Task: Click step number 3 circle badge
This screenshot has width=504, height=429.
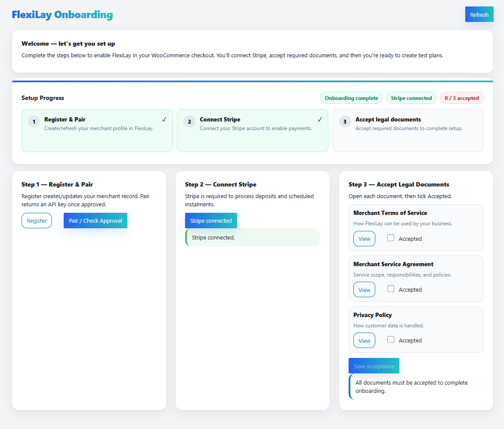Action: pos(345,121)
